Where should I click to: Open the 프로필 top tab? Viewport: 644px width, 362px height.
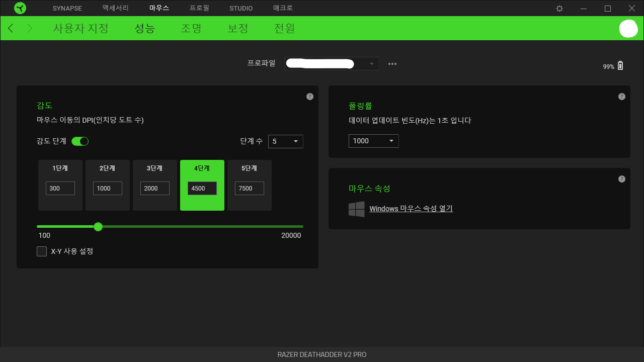tap(199, 8)
